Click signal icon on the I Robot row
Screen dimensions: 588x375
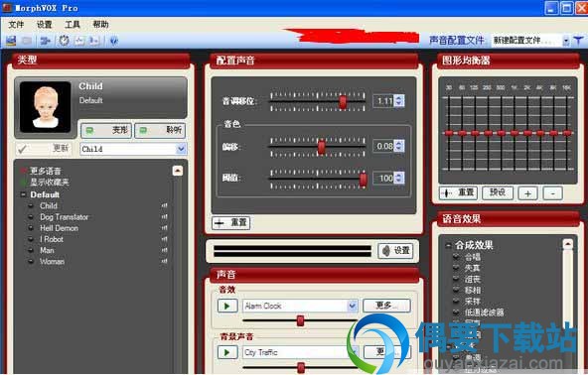click(164, 239)
